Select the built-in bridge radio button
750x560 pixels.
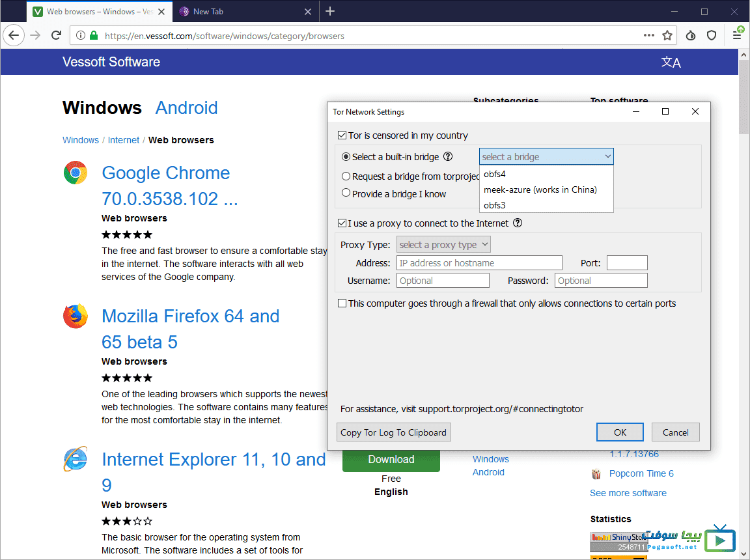click(346, 156)
